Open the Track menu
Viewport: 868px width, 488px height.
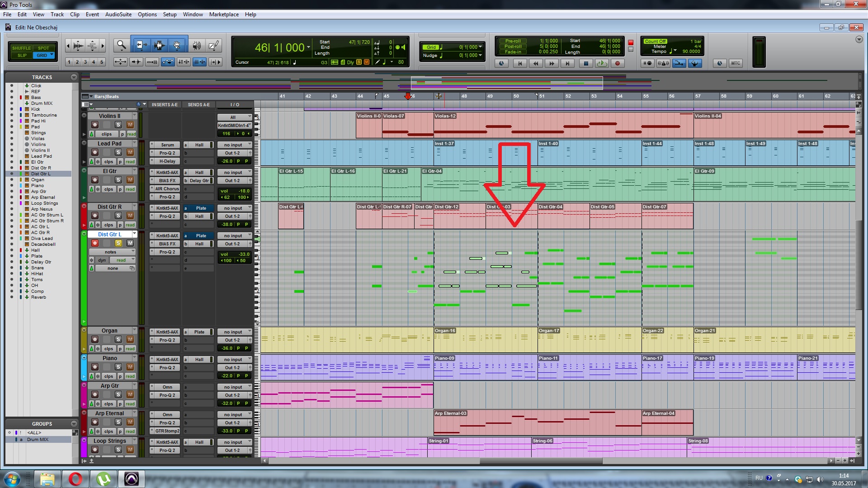[x=57, y=14]
